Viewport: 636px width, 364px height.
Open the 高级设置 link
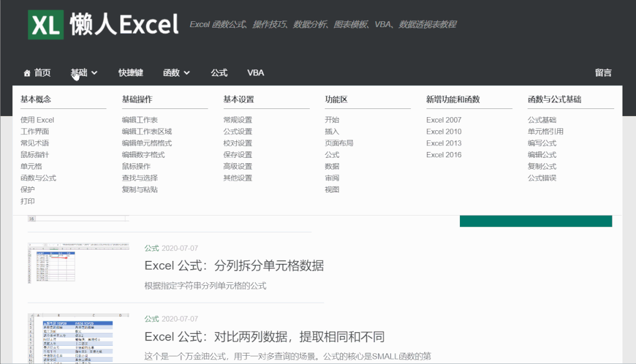coord(238,166)
